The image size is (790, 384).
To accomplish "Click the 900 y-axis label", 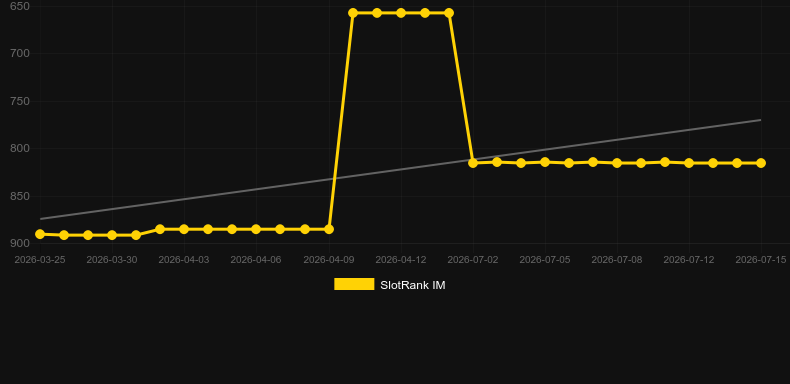I will [x=20, y=243].
